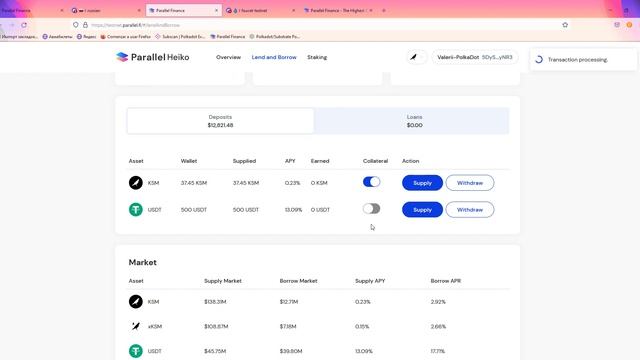Click the USDT icon in Market list

(x=136, y=351)
